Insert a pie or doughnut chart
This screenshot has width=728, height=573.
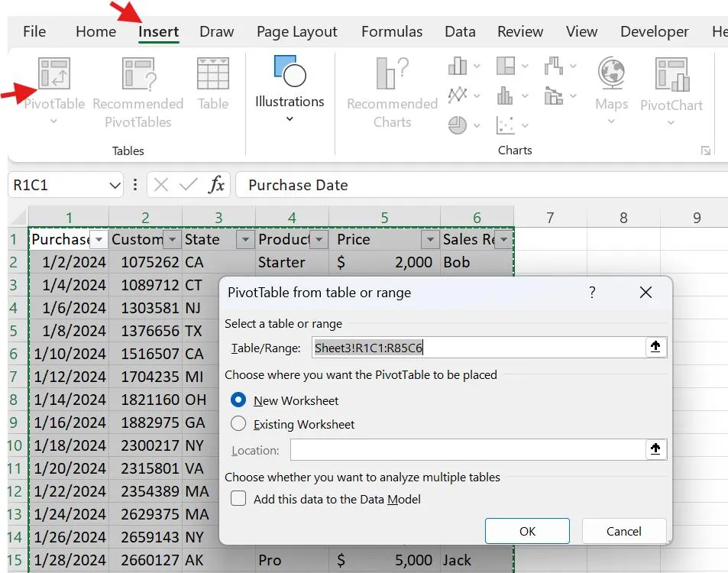click(458, 125)
